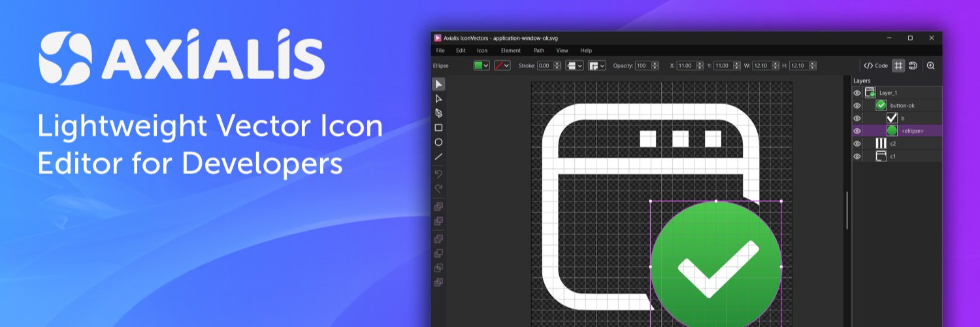This screenshot has width=980, height=327.
Task: Click the green checkmark circle on canvas
Action: point(716,265)
